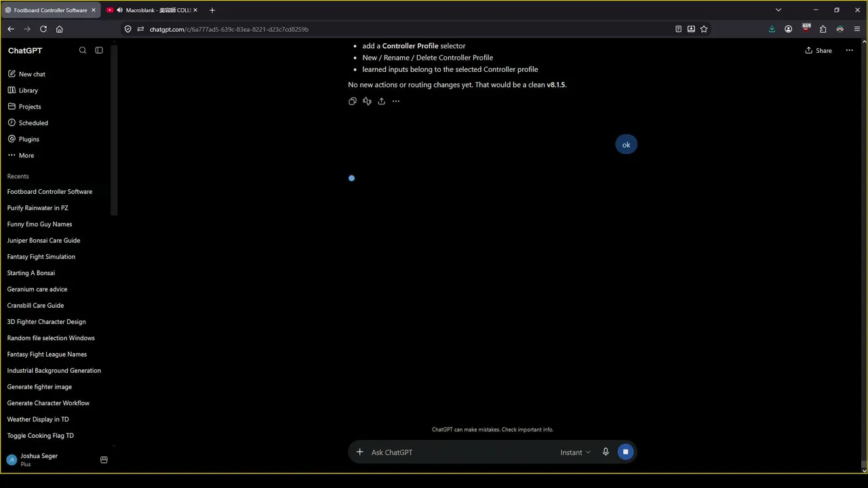Viewport: 868px width, 488px height.
Task: Start a New chat
Action: (x=26, y=74)
